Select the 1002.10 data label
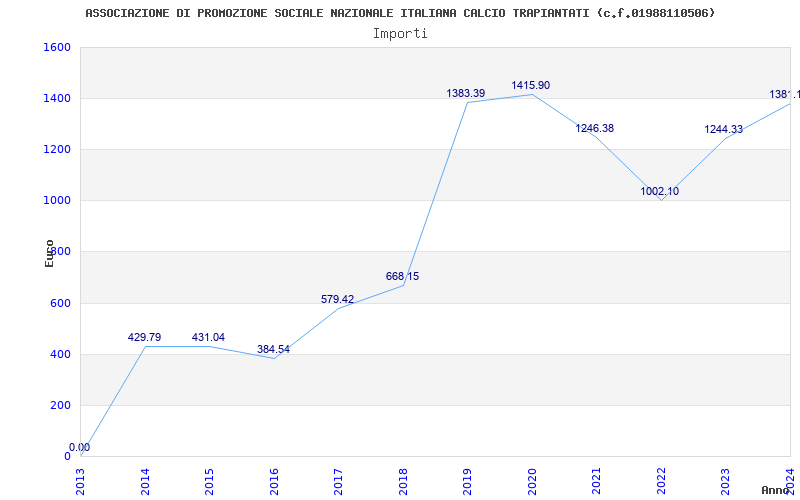Screen dimensions: 800x500 pyautogui.click(x=659, y=192)
